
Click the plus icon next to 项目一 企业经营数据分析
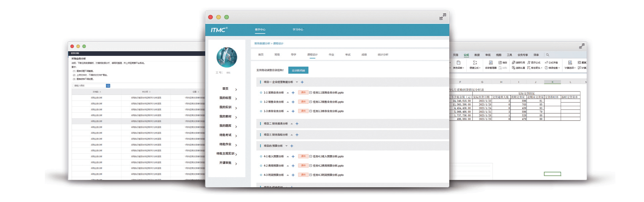pos(302,82)
